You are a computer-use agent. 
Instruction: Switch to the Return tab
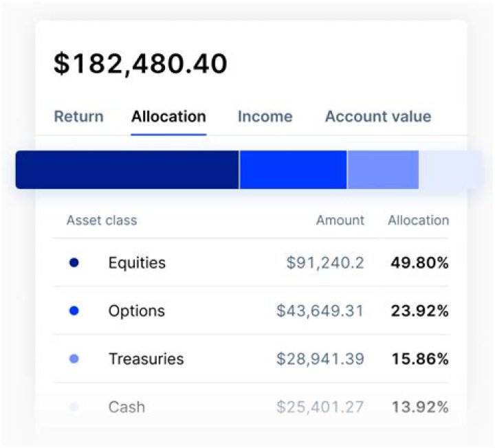coord(78,117)
